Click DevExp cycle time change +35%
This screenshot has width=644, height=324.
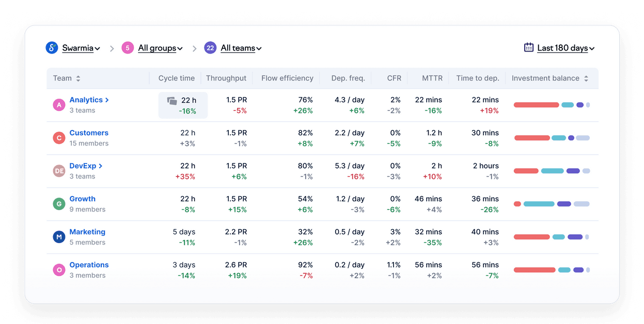[x=185, y=176]
